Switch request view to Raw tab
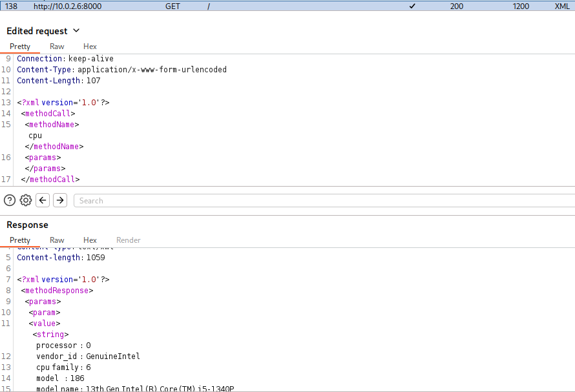Screen dimensions: 575x392 click(57, 46)
